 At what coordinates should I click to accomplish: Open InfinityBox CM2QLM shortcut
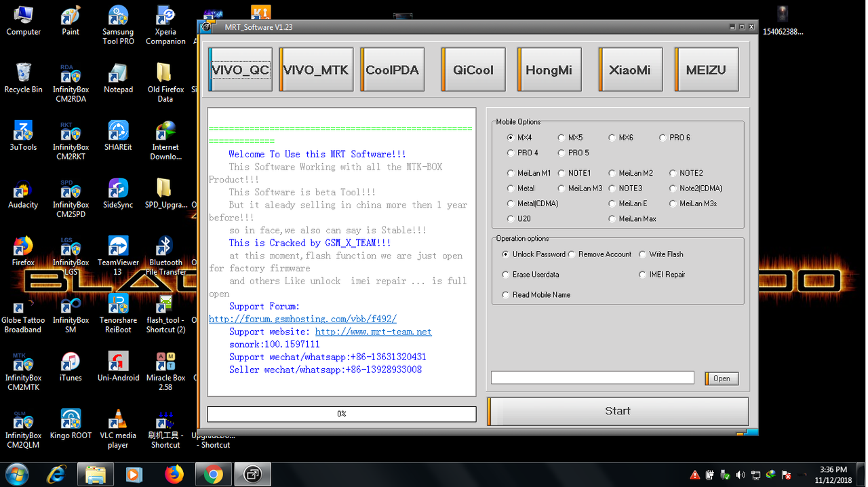(23, 429)
